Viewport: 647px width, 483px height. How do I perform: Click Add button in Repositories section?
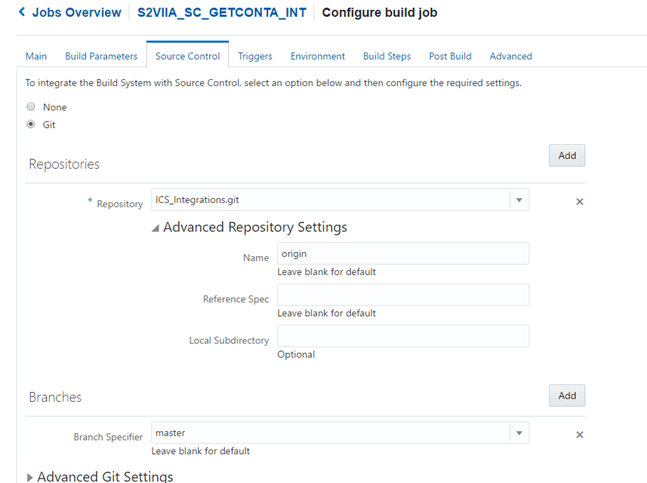566,156
